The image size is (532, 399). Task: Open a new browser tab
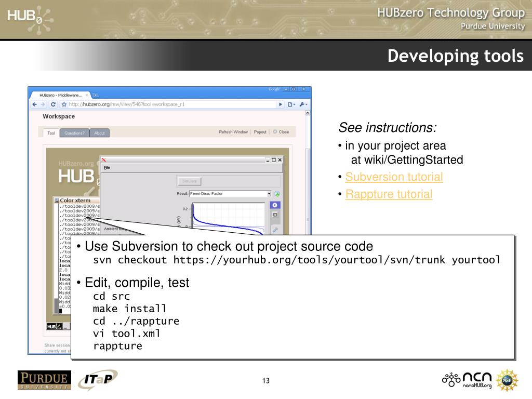[96, 95]
